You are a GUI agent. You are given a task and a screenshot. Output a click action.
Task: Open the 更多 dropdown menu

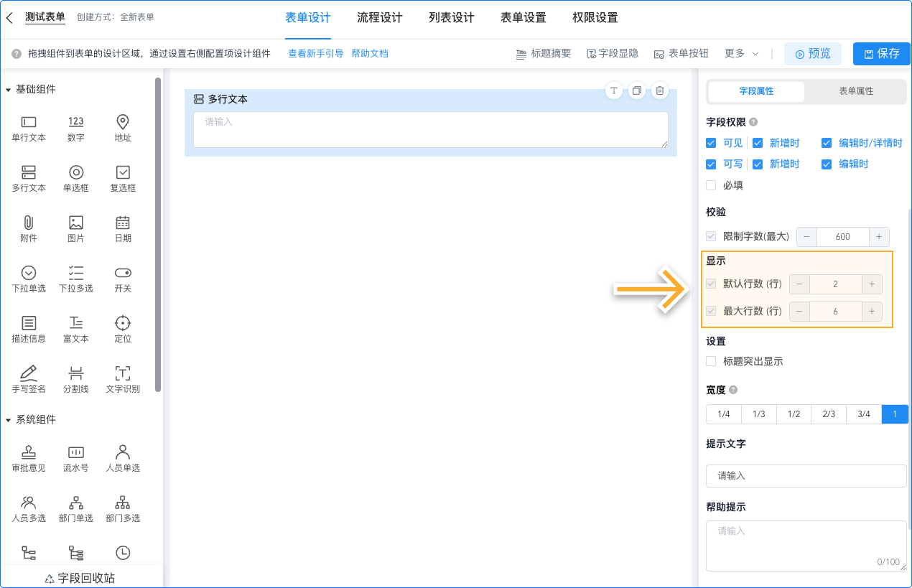click(739, 52)
